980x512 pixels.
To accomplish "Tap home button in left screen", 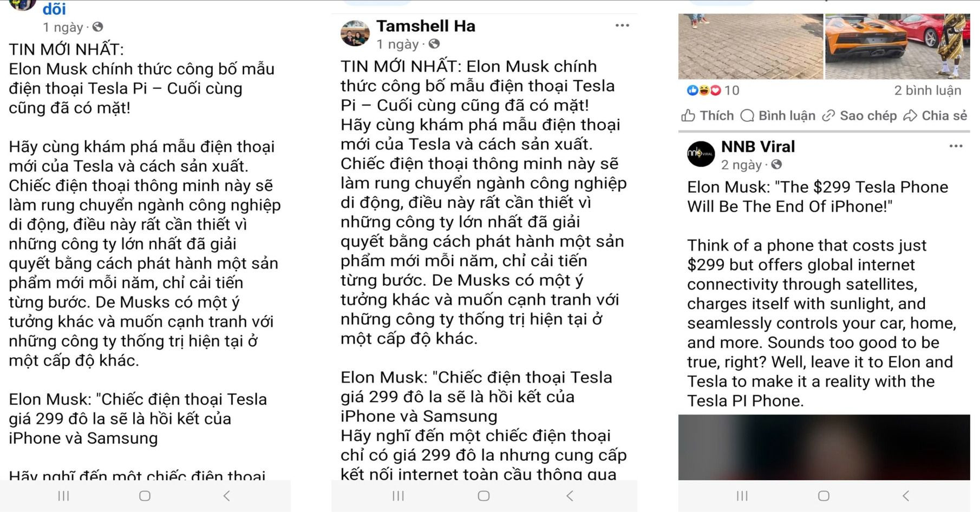I will 145,496.
